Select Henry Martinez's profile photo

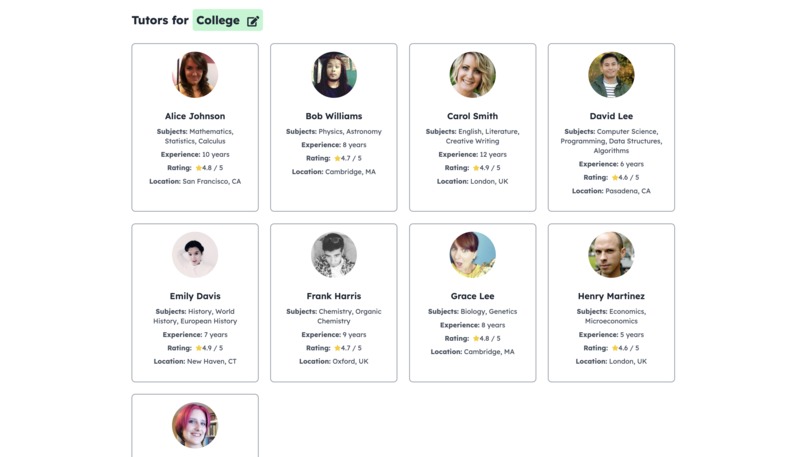(x=611, y=254)
